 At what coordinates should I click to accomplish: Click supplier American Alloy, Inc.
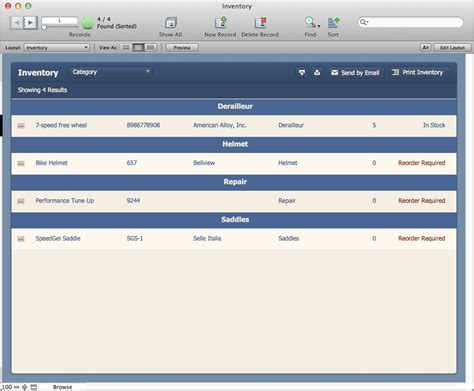coord(220,125)
